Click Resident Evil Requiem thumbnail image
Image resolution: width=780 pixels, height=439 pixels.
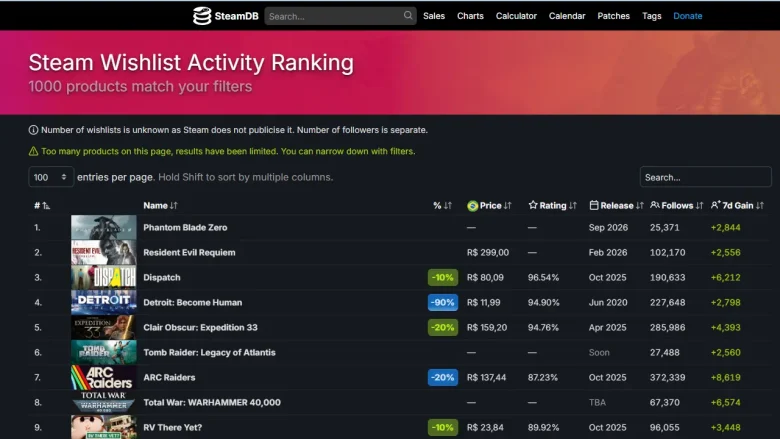pyautogui.click(x=103, y=252)
